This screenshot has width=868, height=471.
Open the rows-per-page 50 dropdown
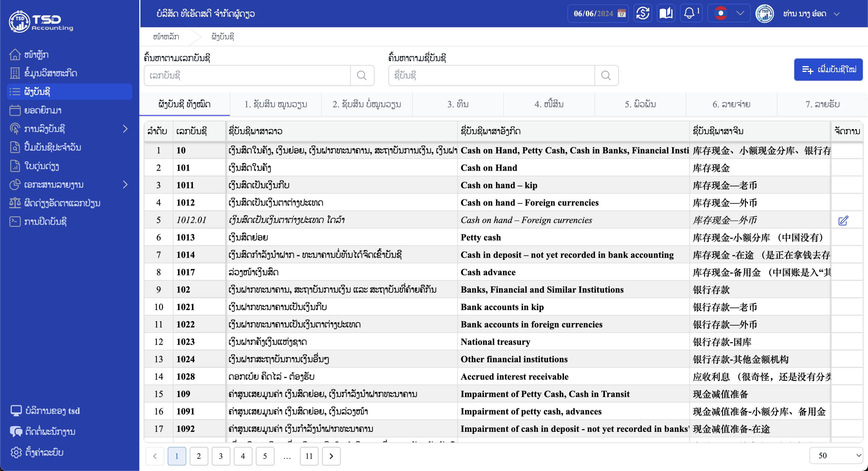click(x=836, y=456)
